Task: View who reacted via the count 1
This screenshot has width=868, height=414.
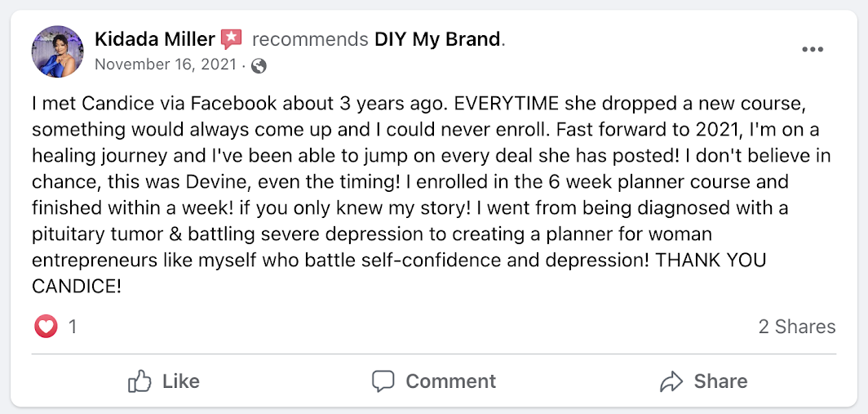Action: (73, 327)
